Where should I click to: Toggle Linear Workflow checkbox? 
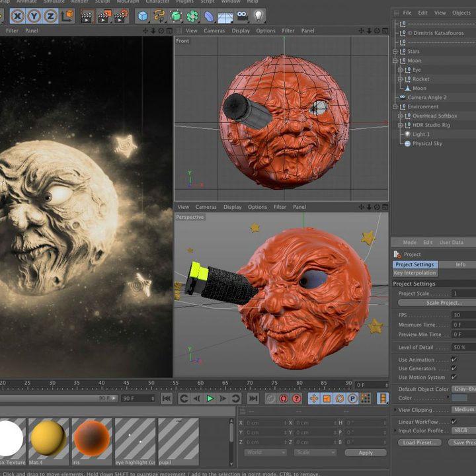coord(454,421)
